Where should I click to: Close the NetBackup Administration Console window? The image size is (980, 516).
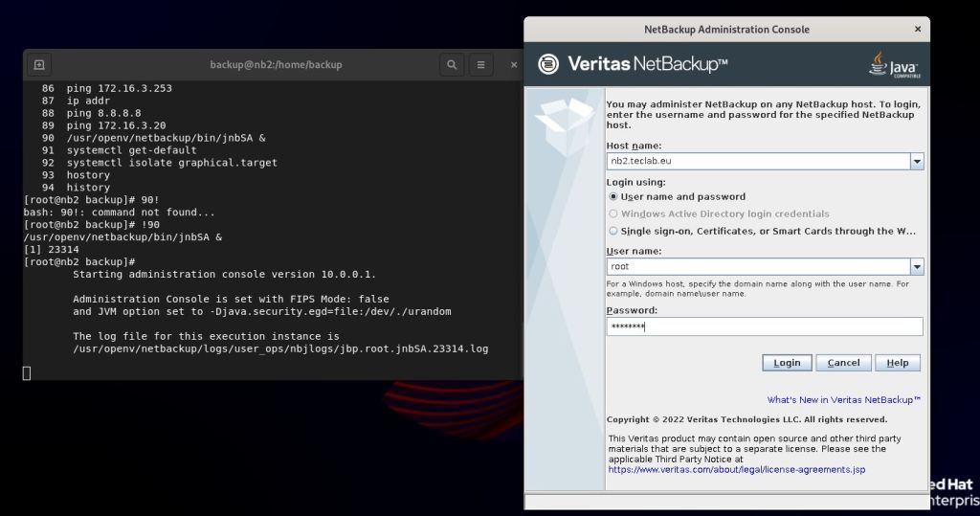(918, 30)
